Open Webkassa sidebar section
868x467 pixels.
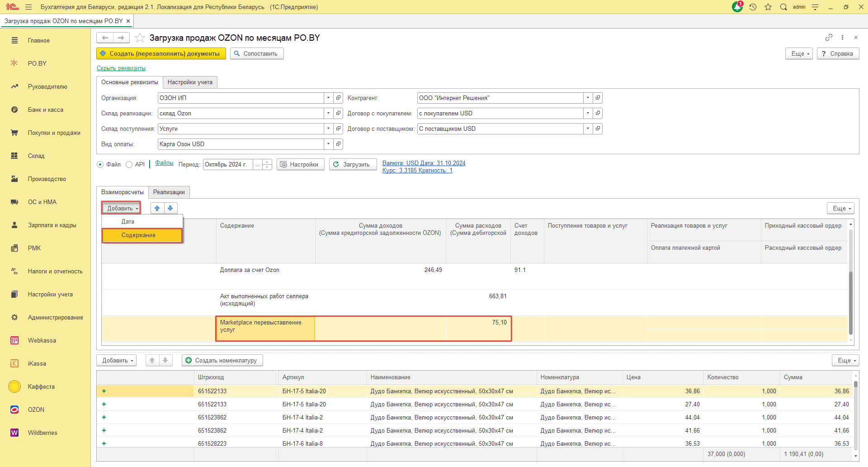click(42, 340)
